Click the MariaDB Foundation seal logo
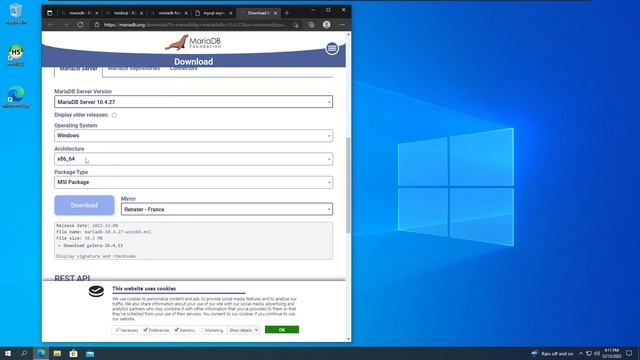This screenshot has width=640, height=360. 193,42
